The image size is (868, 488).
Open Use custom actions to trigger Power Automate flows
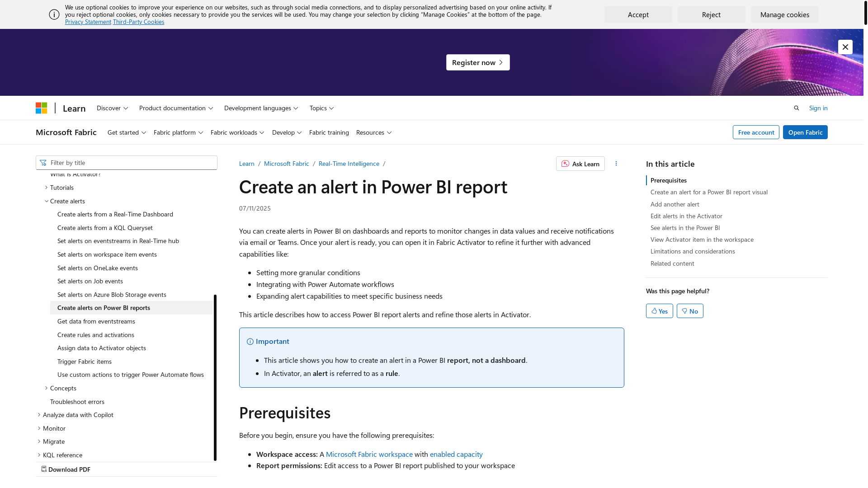pyautogui.click(x=131, y=375)
